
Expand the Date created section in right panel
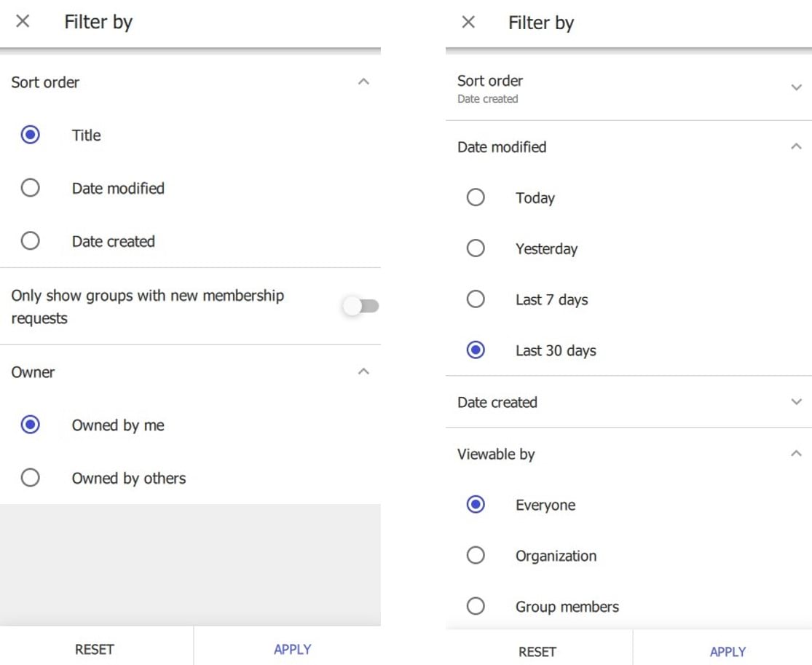(x=796, y=402)
